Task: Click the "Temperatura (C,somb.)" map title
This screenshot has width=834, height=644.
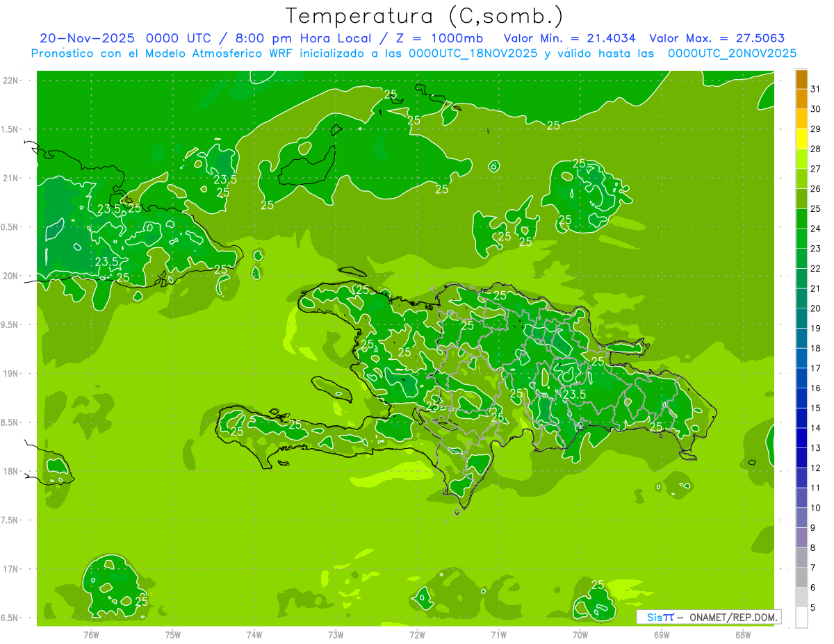Action: tap(424, 16)
